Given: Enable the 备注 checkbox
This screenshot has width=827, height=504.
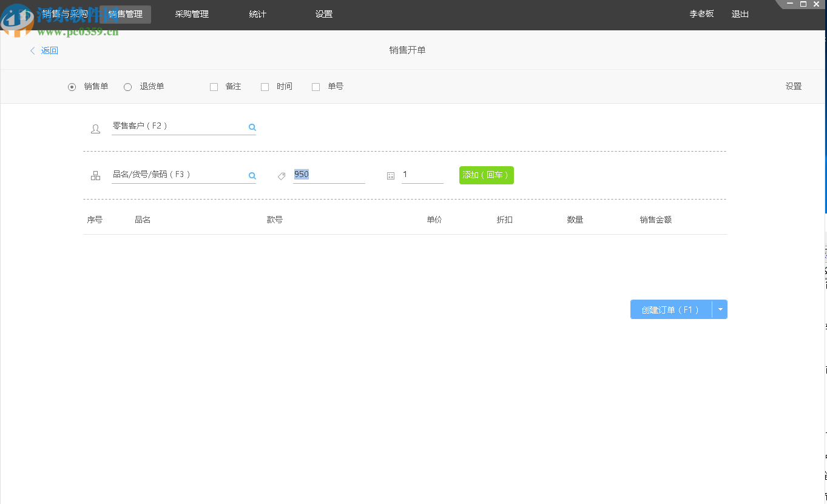Looking at the screenshot, I should pyautogui.click(x=214, y=87).
